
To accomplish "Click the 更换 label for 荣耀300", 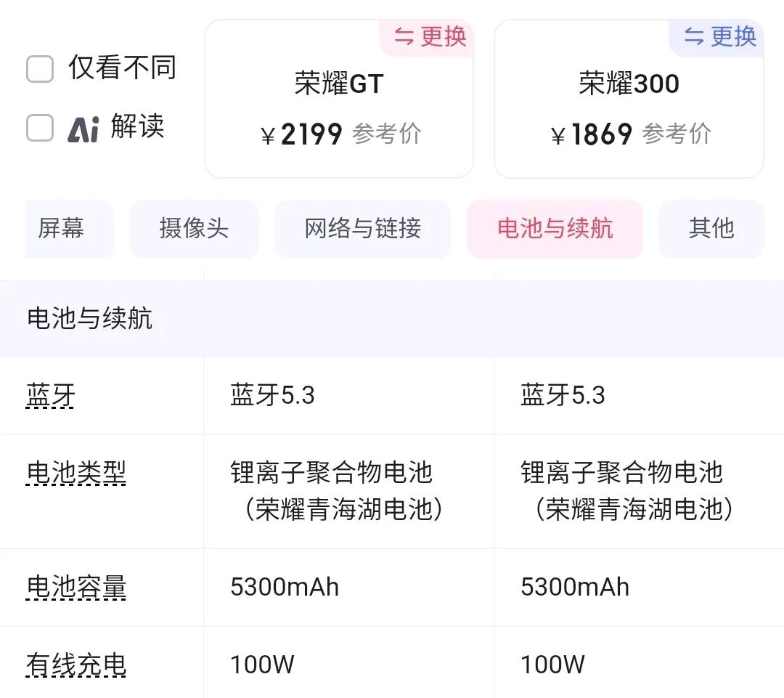I will pyautogui.click(x=734, y=36).
